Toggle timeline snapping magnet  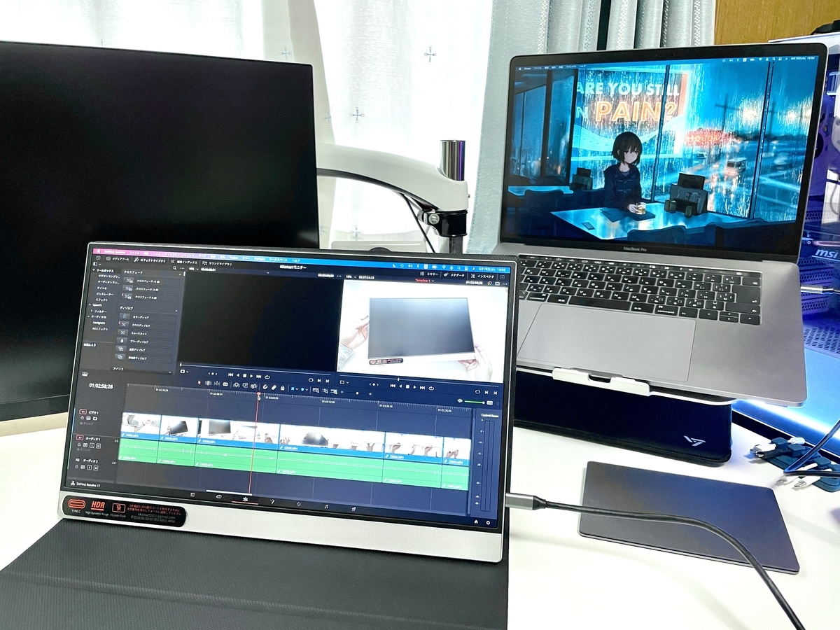click(265, 386)
